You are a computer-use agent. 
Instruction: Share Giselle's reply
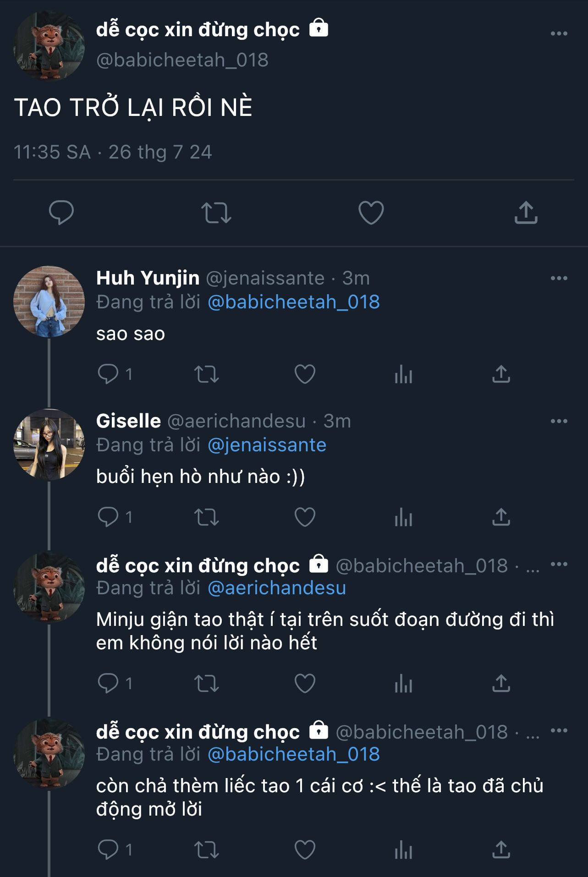tap(501, 517)
